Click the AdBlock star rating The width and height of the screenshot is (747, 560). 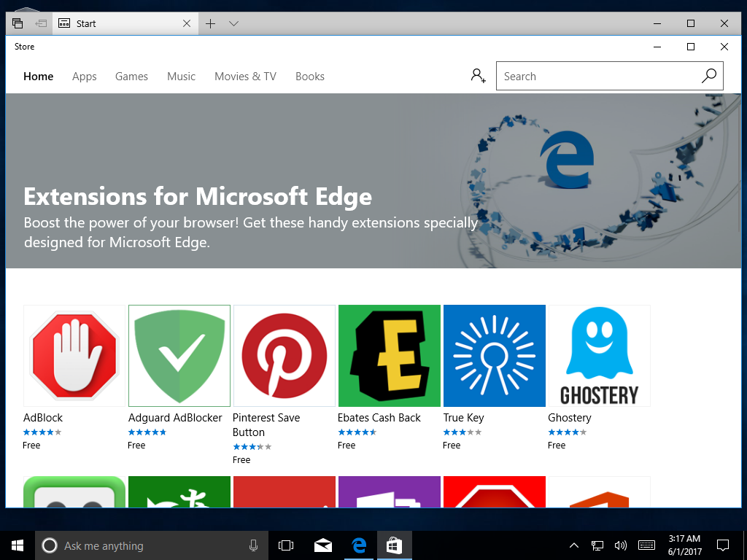tap(42, 432)
